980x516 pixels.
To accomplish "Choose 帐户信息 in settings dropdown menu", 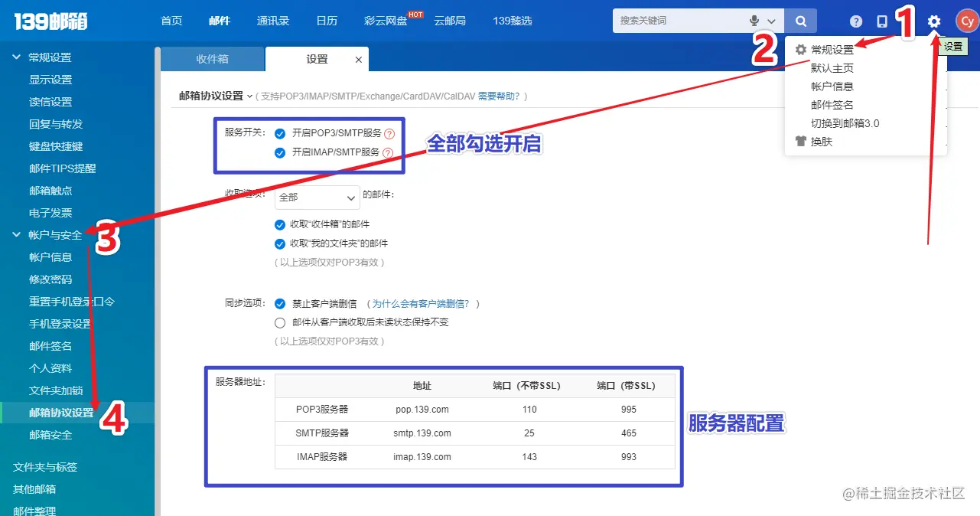I will pos(832,87).
